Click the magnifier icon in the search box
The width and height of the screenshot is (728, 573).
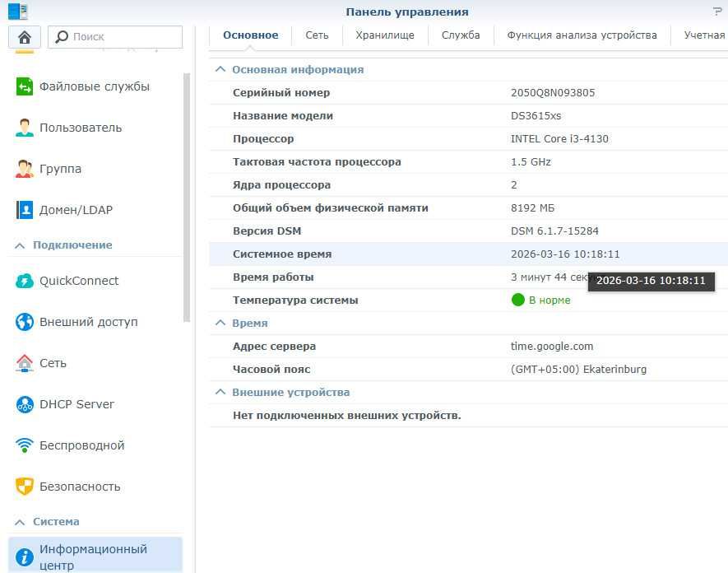[x=62, y=37]
